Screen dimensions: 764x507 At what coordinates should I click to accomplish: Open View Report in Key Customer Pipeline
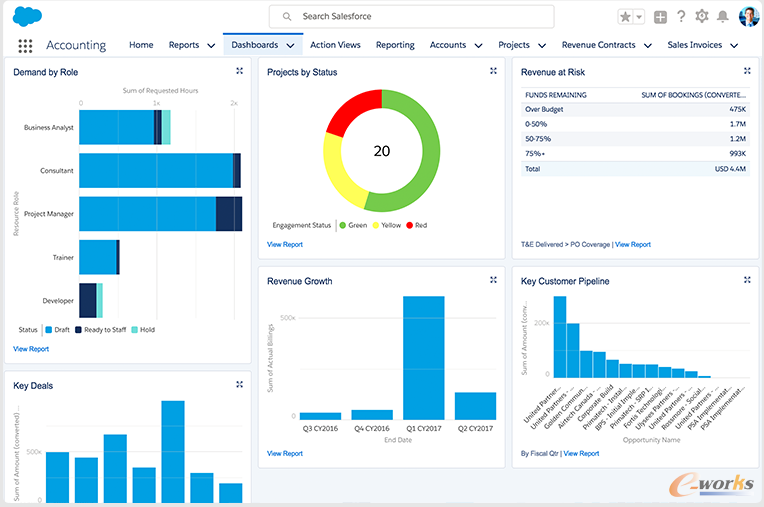(x=581, y=453)
